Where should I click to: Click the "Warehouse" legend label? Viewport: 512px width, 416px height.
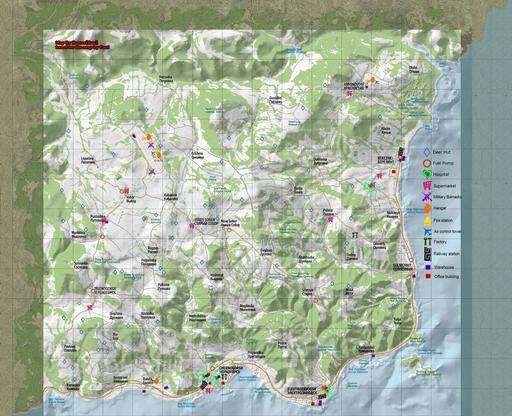[x=444, y=267]
